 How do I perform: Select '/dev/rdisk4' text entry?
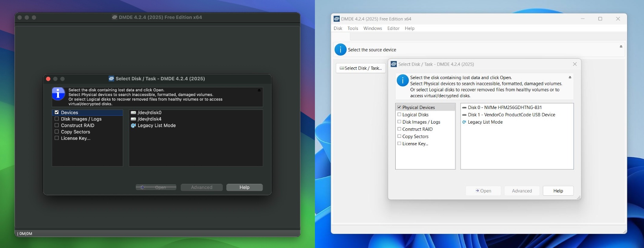click(x=150, y=119)
